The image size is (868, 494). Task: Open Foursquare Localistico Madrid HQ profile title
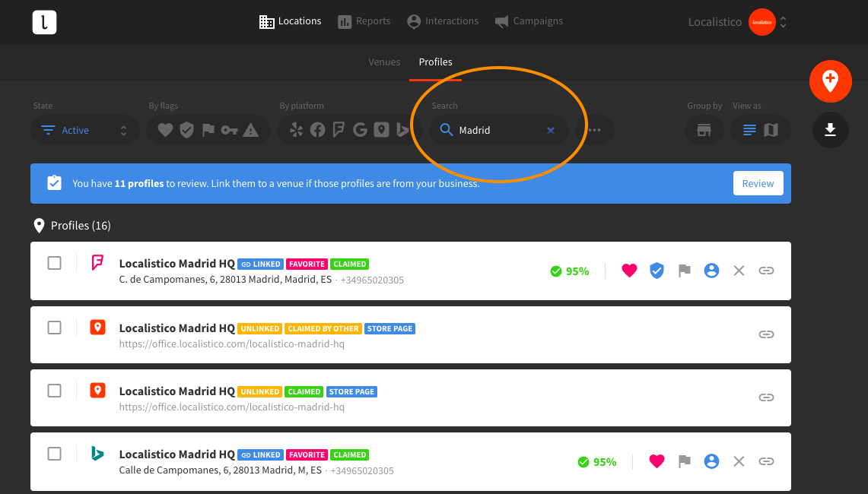177,264
